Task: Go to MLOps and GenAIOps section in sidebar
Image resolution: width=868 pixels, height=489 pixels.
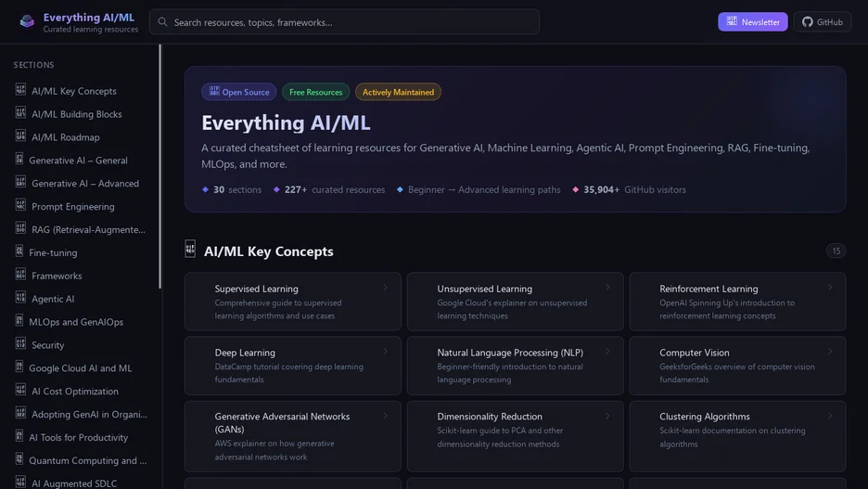Action: 82,322
